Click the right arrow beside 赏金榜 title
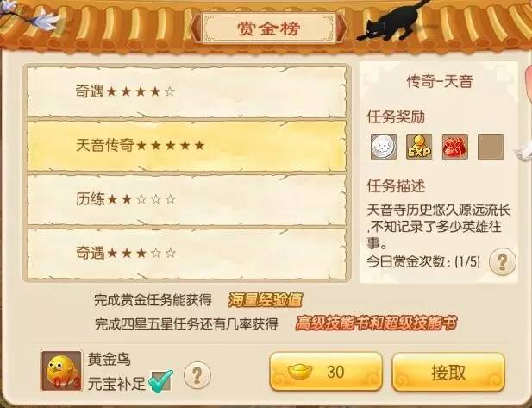532x408 pixels. (341, 28)
